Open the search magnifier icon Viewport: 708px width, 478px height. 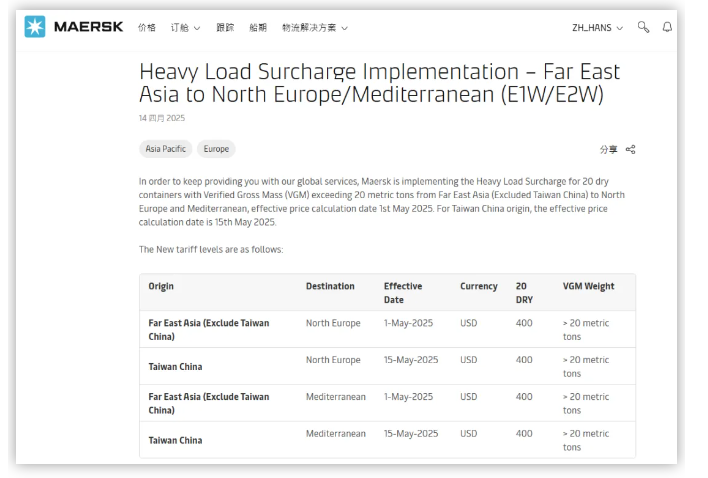(643, 27)
